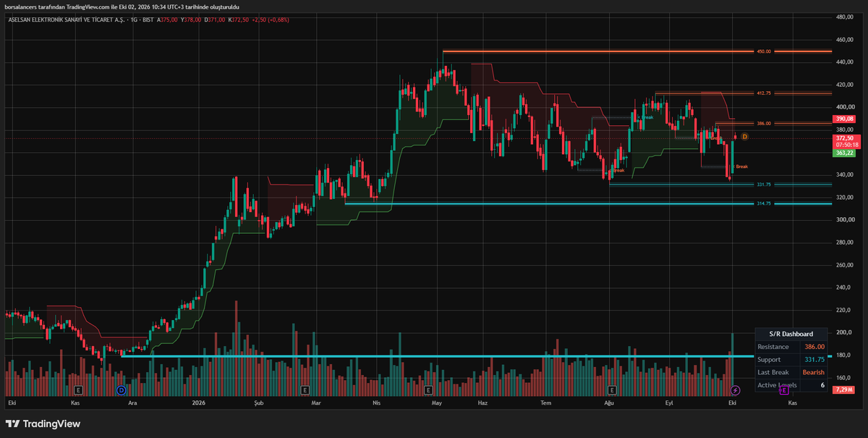The image size is (868, 438).
Task: Click the Last Break Bearish value
Action: (x=814, y=372)
